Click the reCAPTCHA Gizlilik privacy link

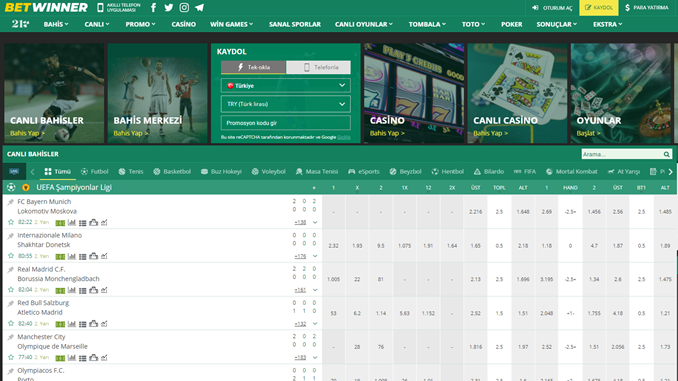pyautogui.click(x=344, y=137)
